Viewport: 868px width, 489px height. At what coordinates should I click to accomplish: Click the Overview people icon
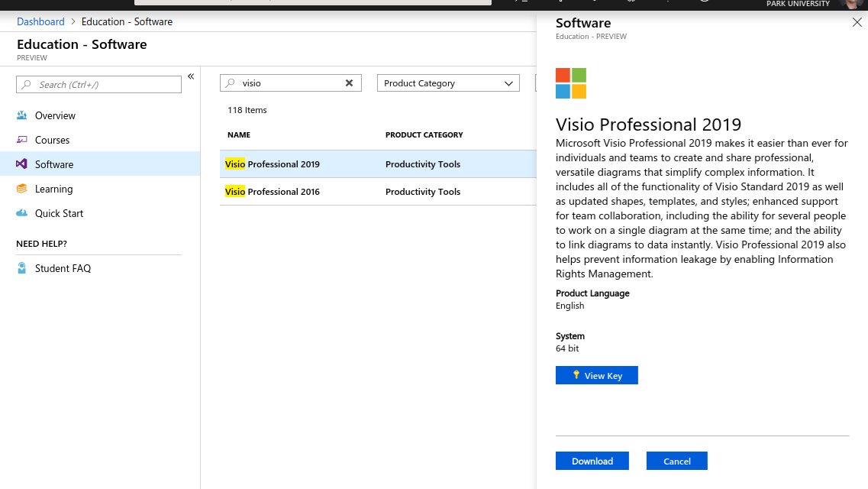21,115
